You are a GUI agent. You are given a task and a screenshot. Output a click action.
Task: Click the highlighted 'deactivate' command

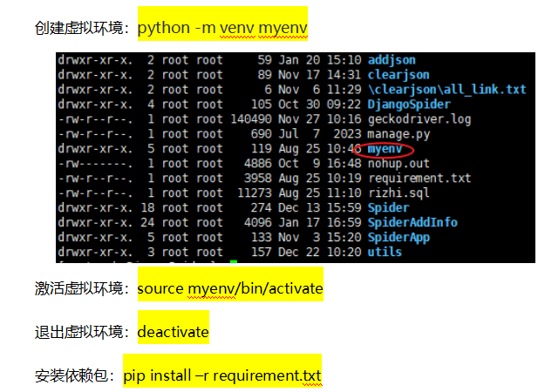[174, 332]
